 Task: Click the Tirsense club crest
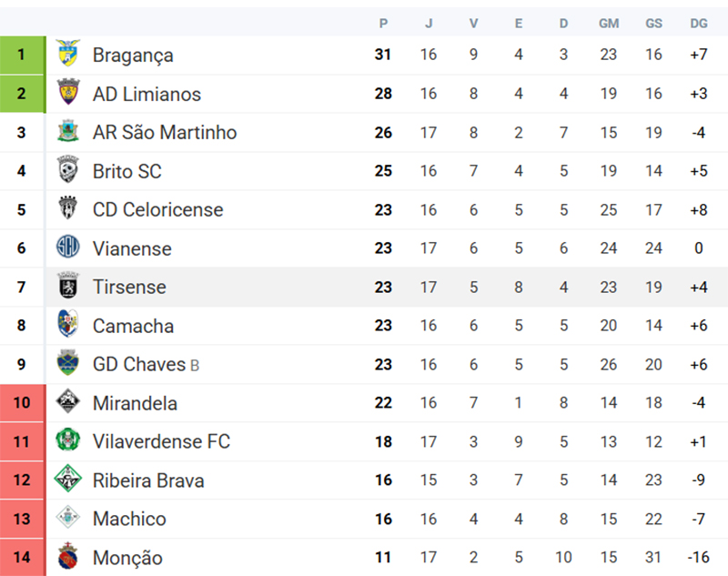67,287
